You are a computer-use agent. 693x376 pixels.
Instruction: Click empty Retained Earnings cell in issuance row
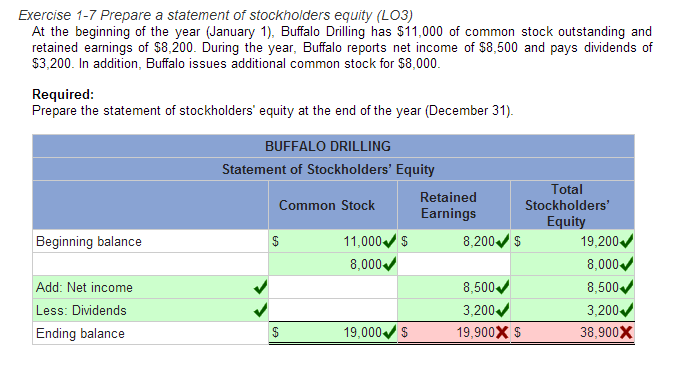point(454,264)
